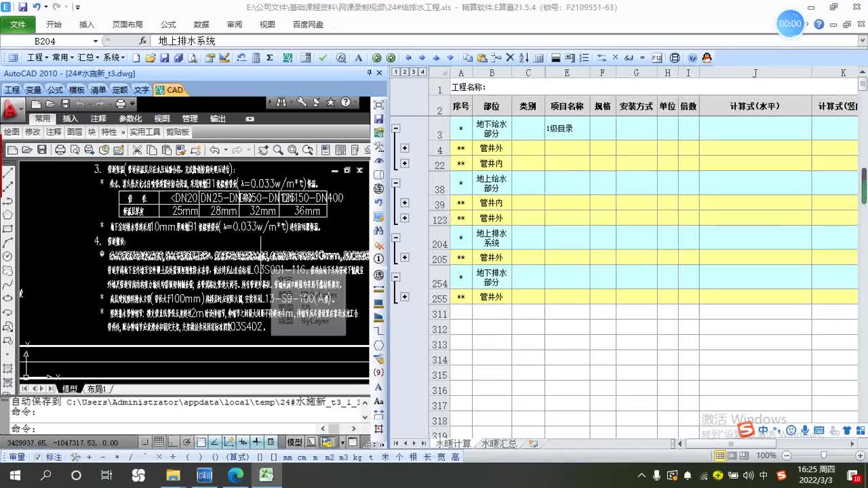This screenshot has height=488, width=868.
Task: Open the Excel 数据 ribbon tab
Action: point(201,24)
